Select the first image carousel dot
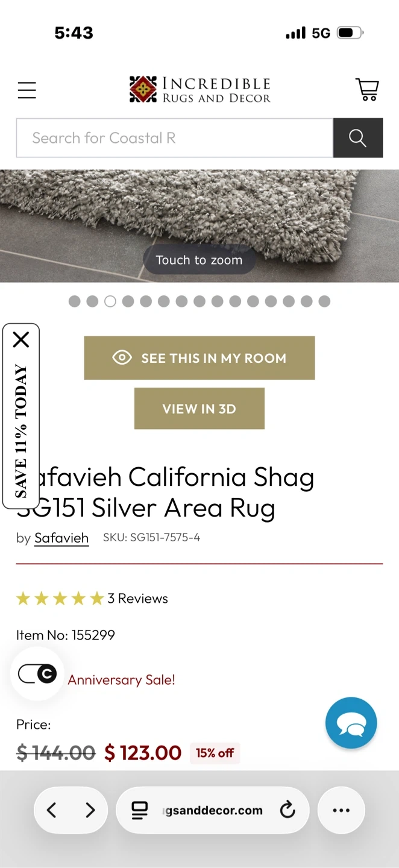399x868 pixels. (x=74, y=301)
